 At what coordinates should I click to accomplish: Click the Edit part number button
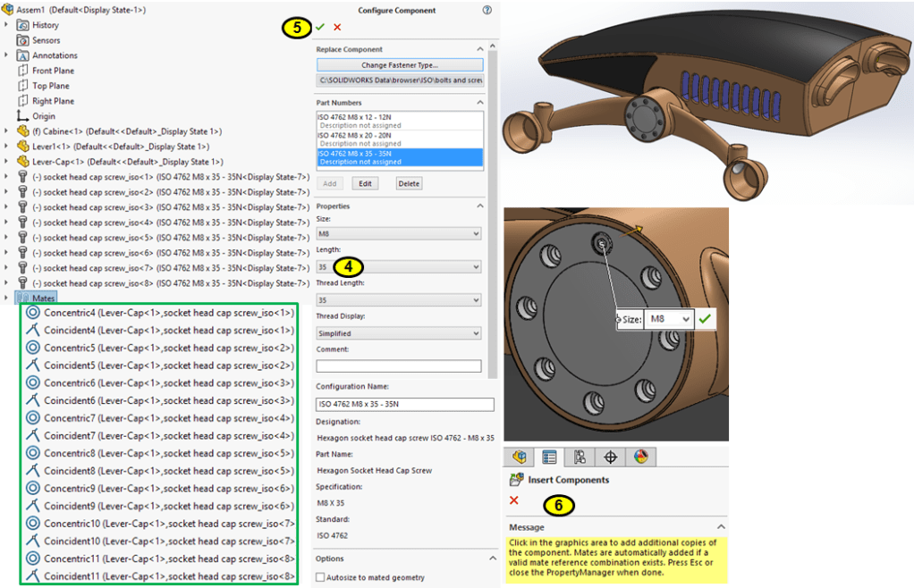(364, 183)
